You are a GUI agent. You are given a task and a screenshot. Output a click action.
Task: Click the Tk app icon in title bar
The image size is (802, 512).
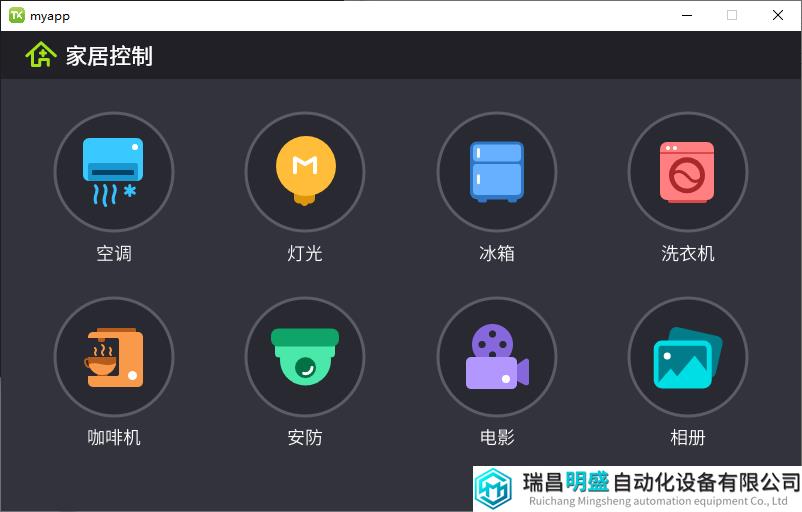pos(17,15)
